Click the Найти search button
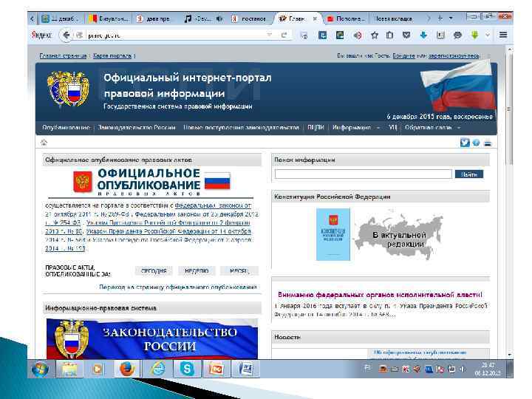The image size is (532, 399). tap(469, 174)
